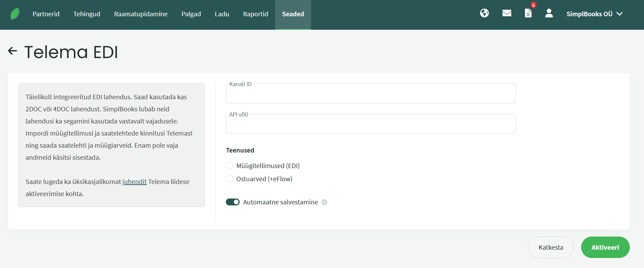Check the Müügitellimused (EDI) checkbox
The width and height of the screenshot is (644, 268).
[x=229, y=166]
